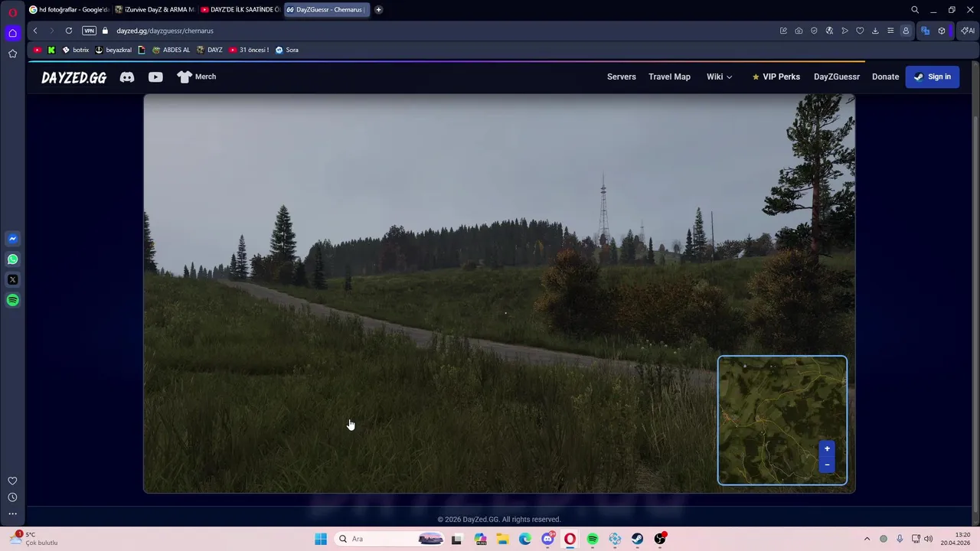Open the profile account icon
The height and width of the screenshot is (551, 980).
click(x=906, y=31)
